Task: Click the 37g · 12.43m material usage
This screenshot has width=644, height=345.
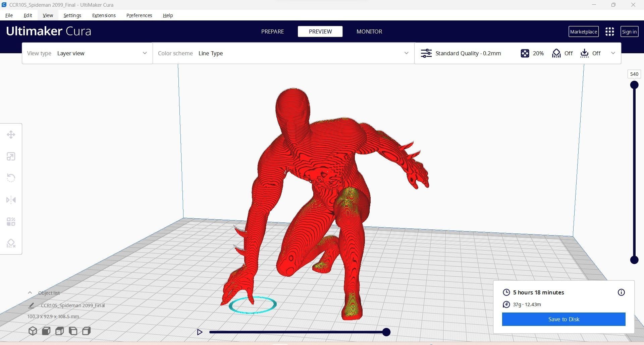Action: [527, 304]
